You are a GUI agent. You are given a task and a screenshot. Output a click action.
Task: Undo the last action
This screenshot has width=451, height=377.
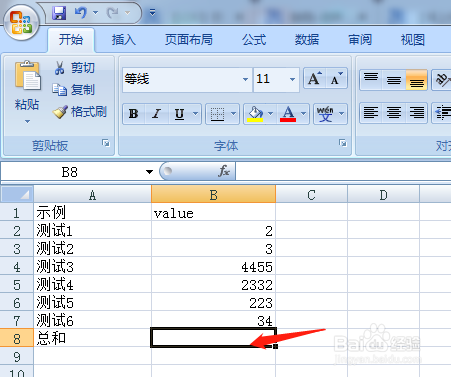[x=80, y=13]
